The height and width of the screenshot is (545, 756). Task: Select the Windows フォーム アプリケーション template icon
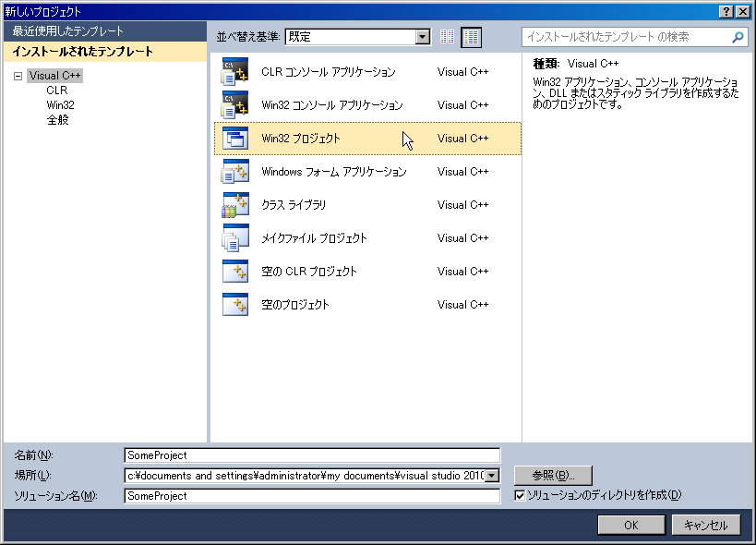click(x=235, y=171)
